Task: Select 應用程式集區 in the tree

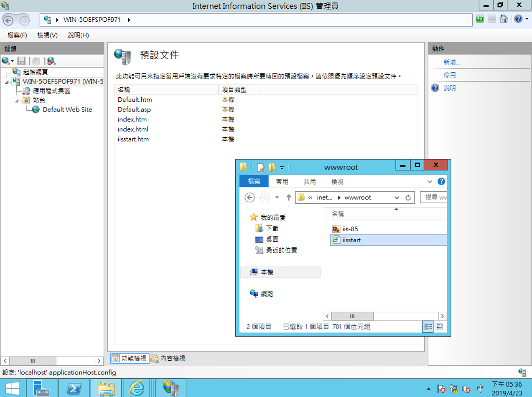Action: coord(51,91)
